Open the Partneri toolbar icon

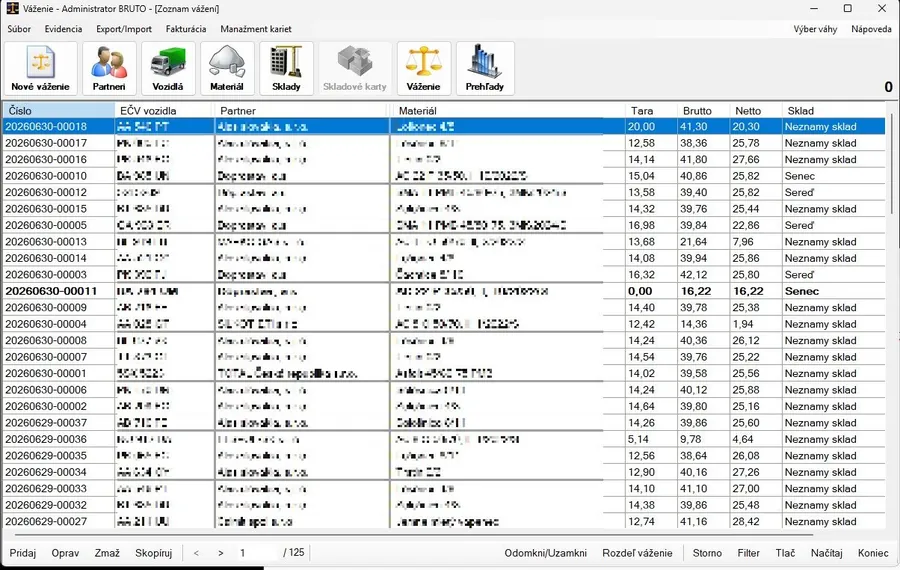(109, 68)
